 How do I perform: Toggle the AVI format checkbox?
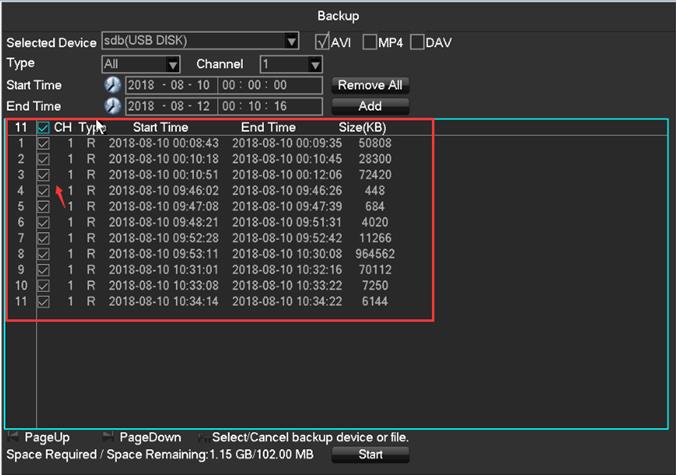point(322,42)
